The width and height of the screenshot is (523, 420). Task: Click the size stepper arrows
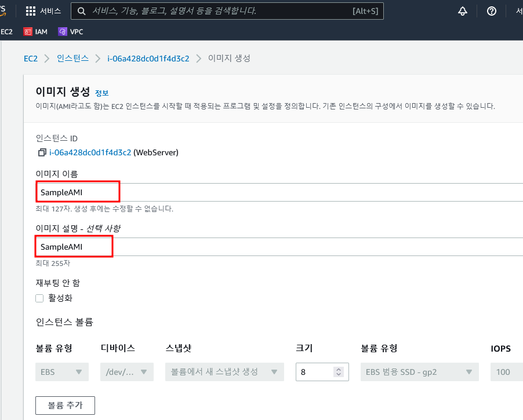[339, 372]
